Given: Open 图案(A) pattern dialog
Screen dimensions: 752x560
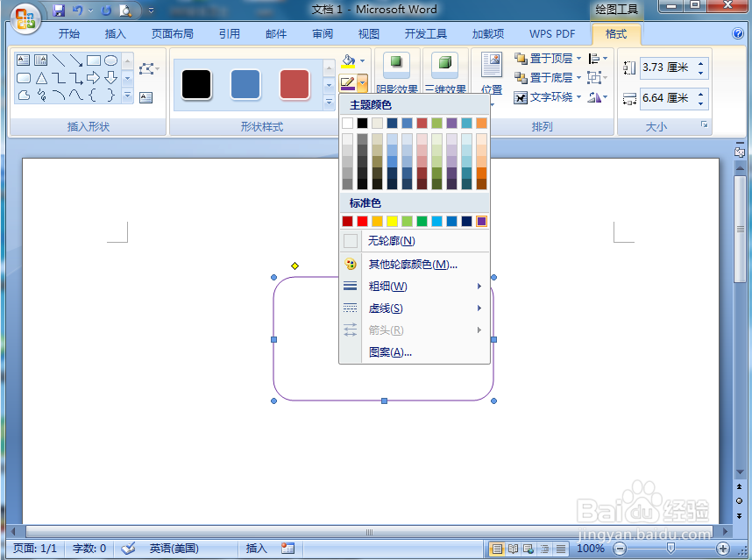Looking at the screenshot, I should coord(415,352).
